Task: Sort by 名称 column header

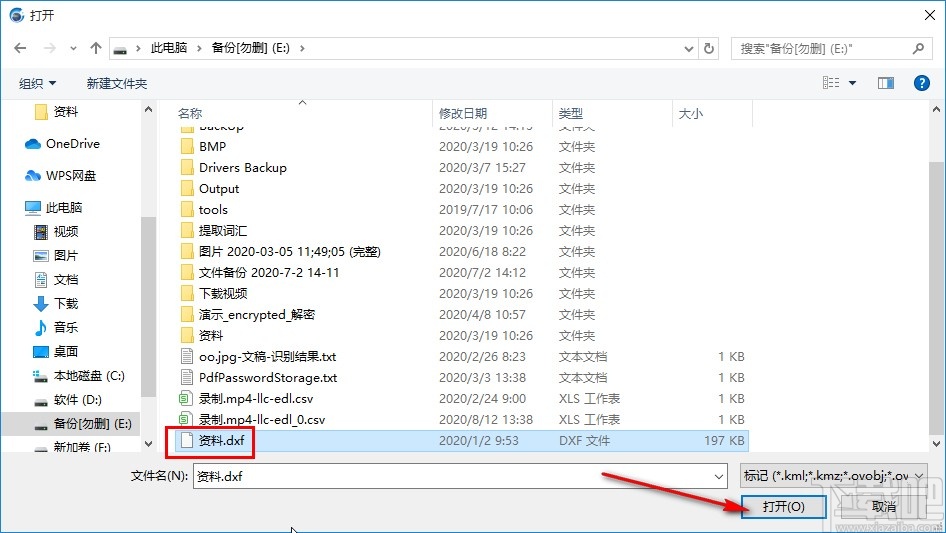Action: [x=191, y=113]
